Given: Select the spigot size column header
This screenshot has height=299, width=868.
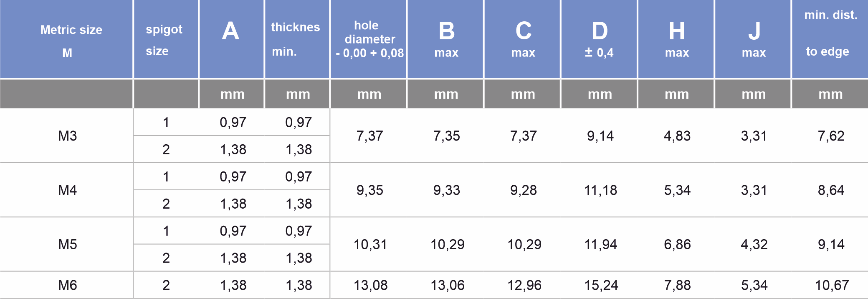Looking at the screenshot, I should (x=166, y=39).
